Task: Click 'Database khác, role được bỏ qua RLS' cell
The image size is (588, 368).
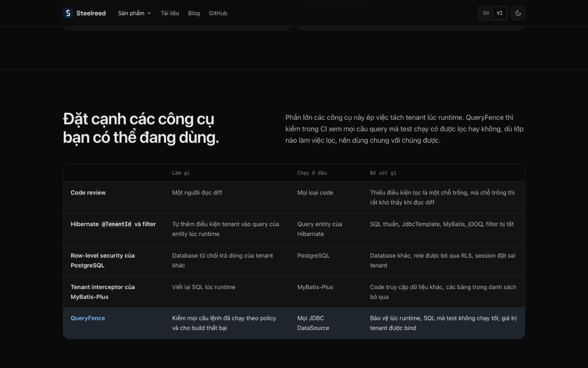Action: (442, 261)
